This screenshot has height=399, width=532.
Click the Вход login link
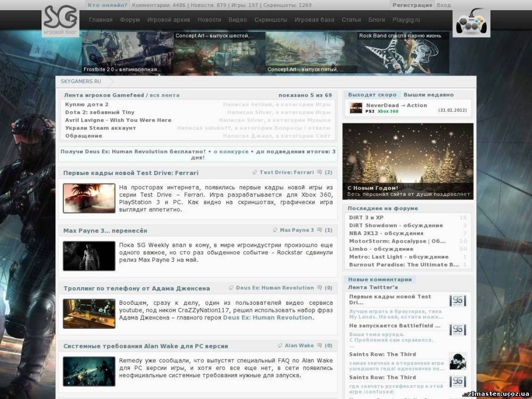pyautogui.click(x=444, y=5)
